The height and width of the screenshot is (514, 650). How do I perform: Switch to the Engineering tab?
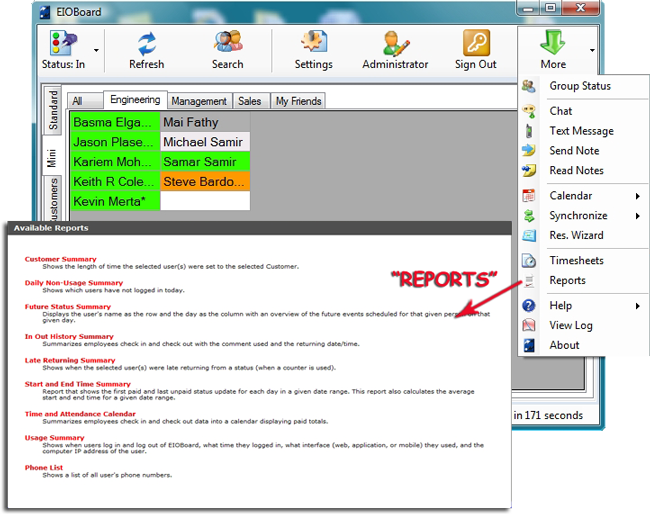click(135, 99)
